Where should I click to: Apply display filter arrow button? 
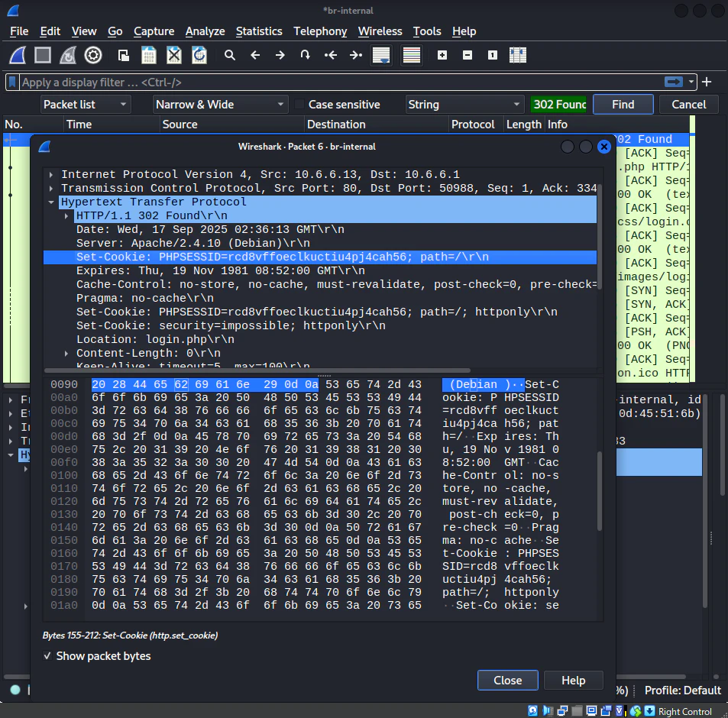[x=674, y=82]
